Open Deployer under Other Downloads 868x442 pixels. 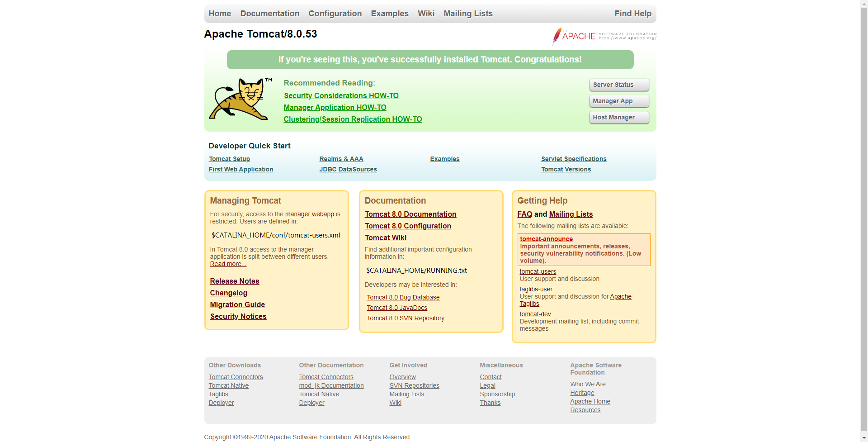pos(221,403)
